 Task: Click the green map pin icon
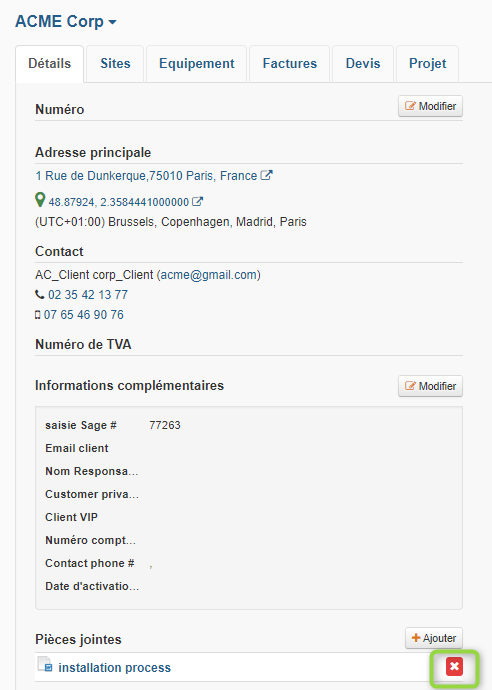point(40,200)
